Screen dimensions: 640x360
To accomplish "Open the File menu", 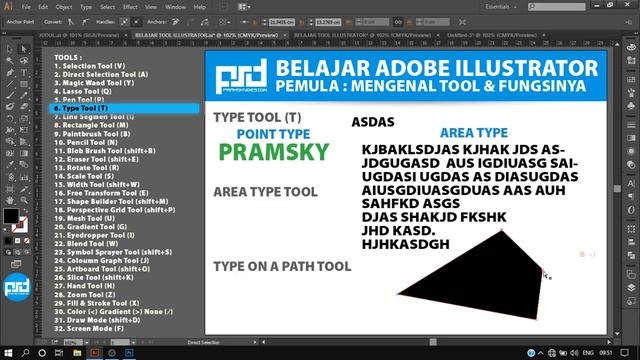I will tap(26, 7).
